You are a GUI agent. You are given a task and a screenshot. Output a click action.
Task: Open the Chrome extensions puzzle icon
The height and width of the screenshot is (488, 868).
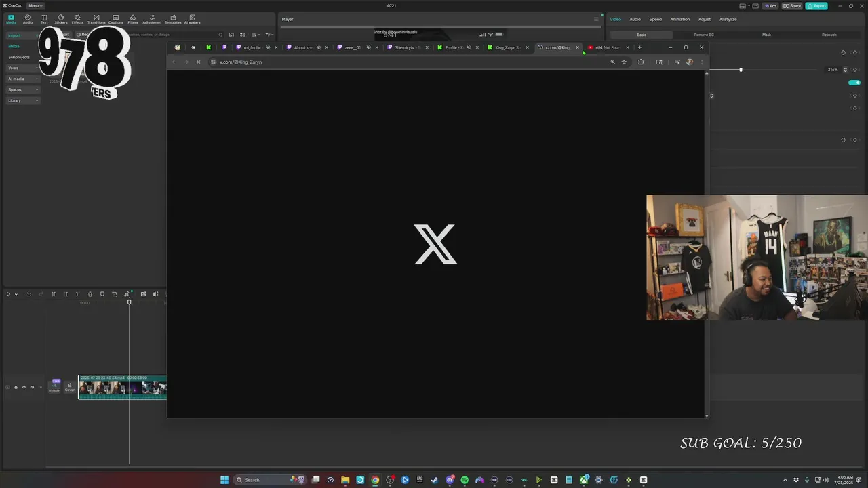pyautogui.click(x=641, y=62)
